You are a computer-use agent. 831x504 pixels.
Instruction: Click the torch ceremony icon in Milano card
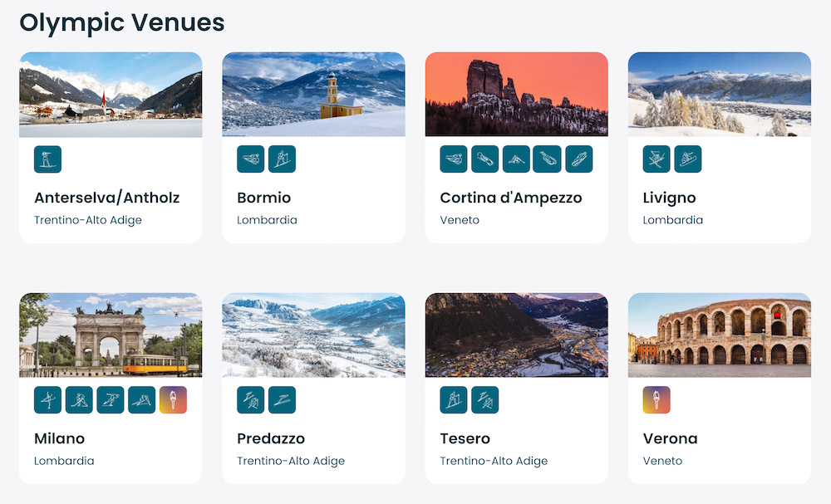174,400
